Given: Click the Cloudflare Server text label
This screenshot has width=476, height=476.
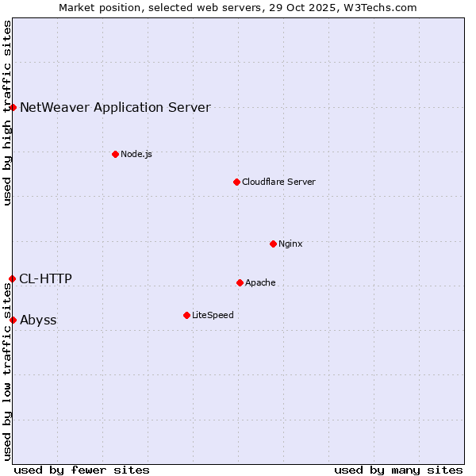Looking at the screenshot, I should tap(278, 182).
